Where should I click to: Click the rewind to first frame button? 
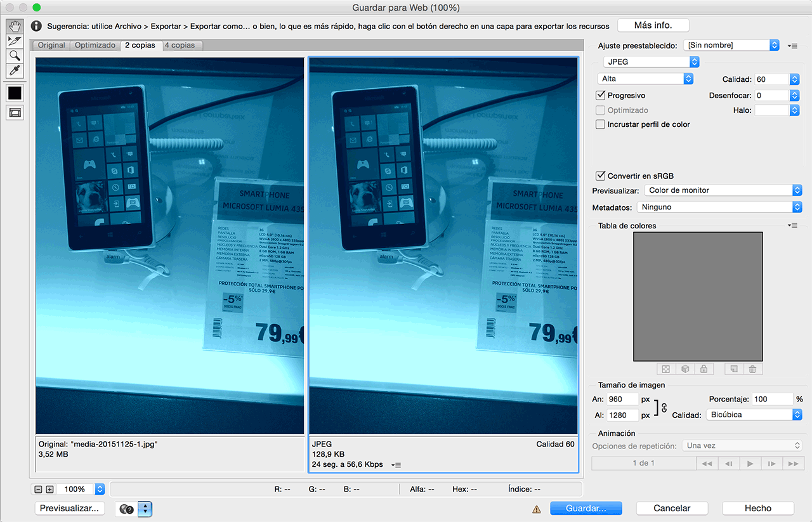[x=707, y=464]
